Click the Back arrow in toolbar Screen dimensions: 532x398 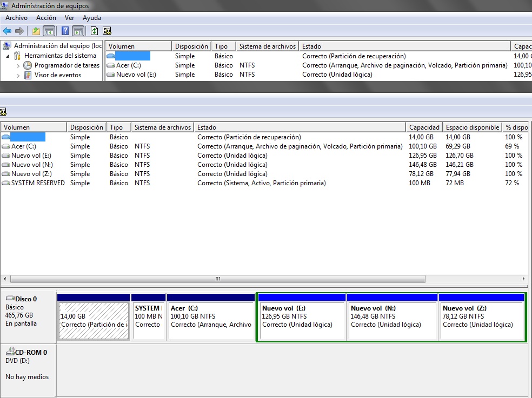tap(7, 31)
